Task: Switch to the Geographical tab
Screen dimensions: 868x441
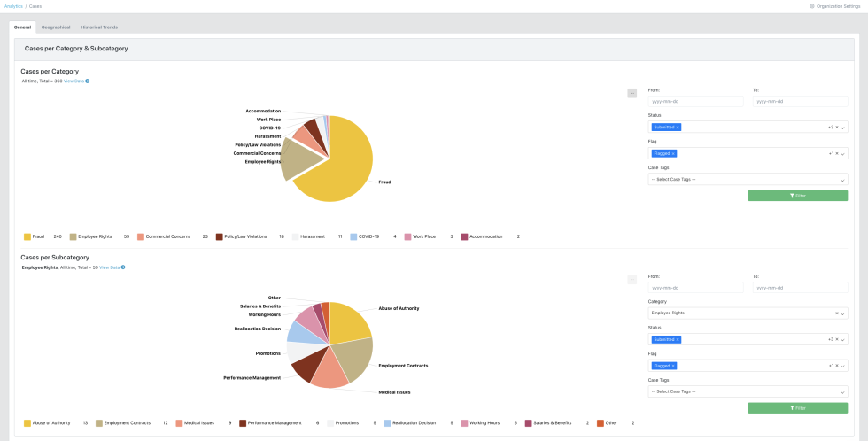Action: click(x=55, y=27)
